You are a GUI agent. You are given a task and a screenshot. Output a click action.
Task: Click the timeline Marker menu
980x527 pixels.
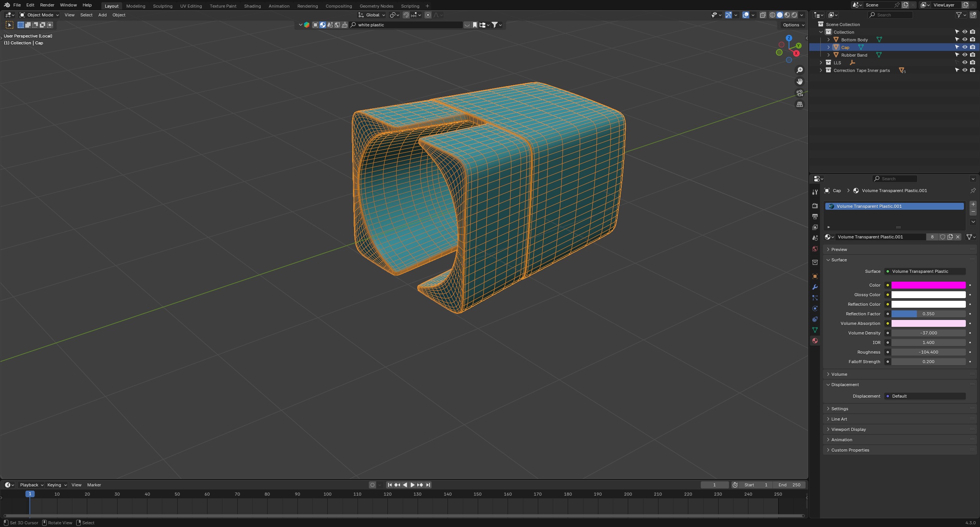tap(94, 485)
